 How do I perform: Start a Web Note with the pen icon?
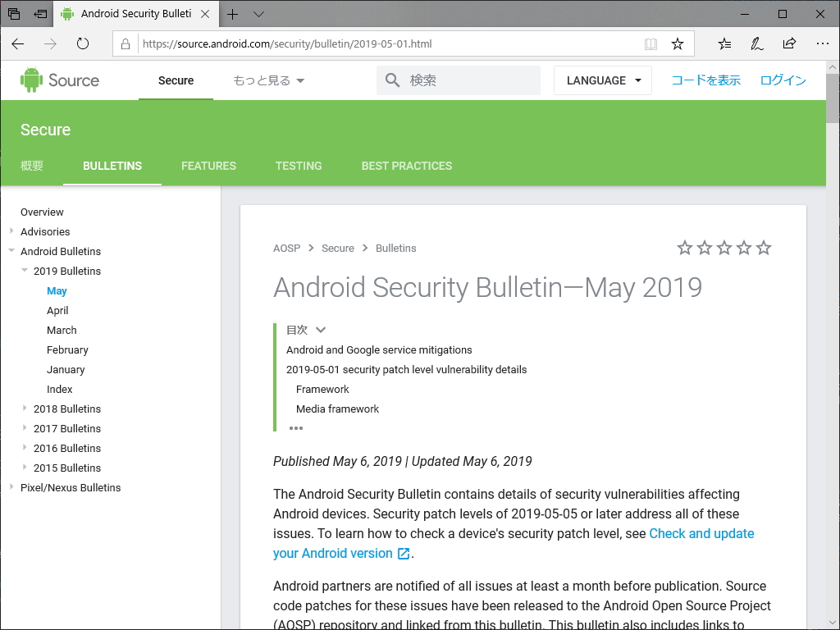pyautogui.click(x=756, y=44)
